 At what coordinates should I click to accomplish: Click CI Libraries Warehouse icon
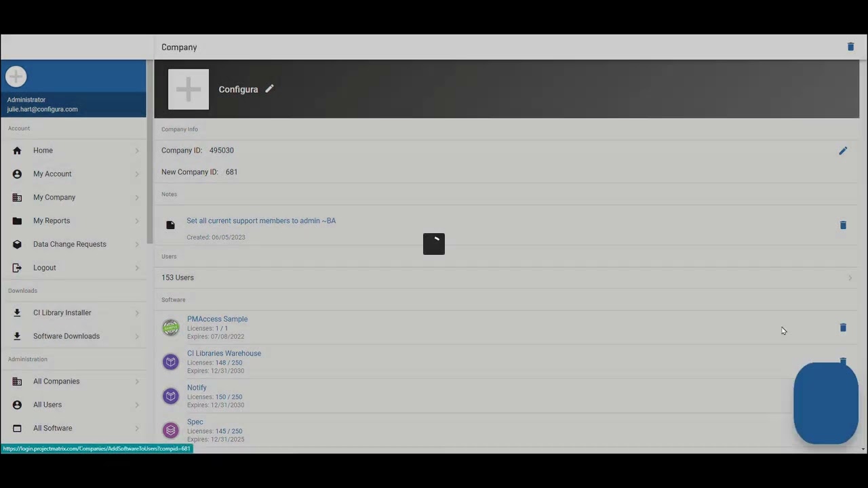tap(171, 362)
